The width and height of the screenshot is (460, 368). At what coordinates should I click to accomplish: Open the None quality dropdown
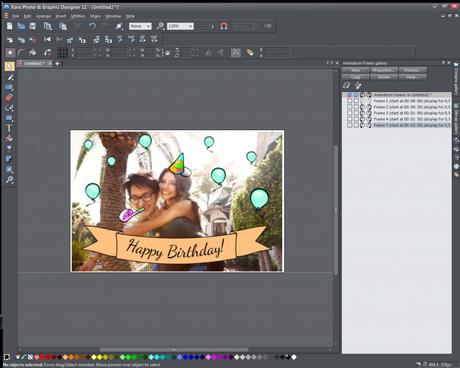140,26
